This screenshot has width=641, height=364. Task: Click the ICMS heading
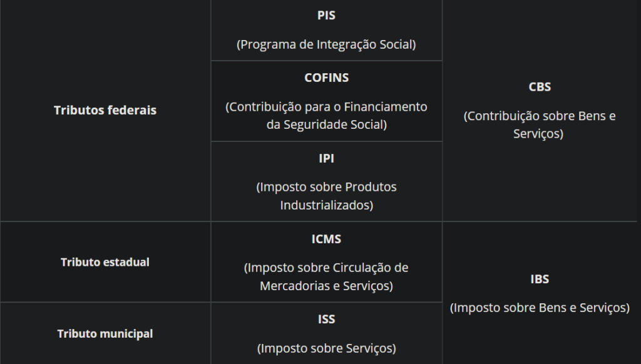pos(326,239)
